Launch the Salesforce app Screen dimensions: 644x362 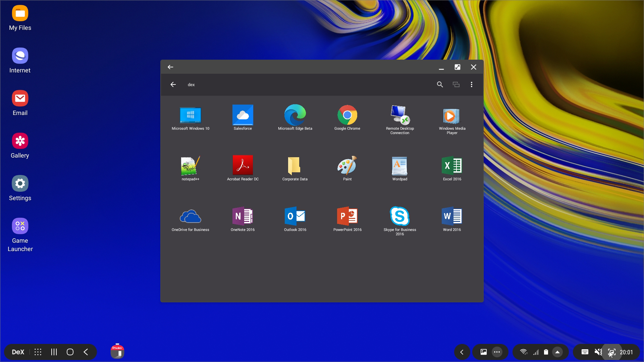coord(243,116)
